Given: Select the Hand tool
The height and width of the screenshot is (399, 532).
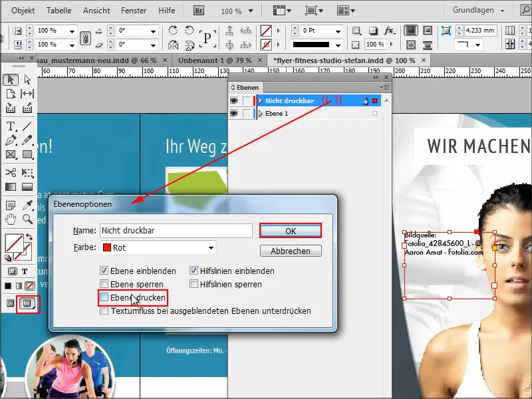Looking at the screenshot, I should [11, 219].
